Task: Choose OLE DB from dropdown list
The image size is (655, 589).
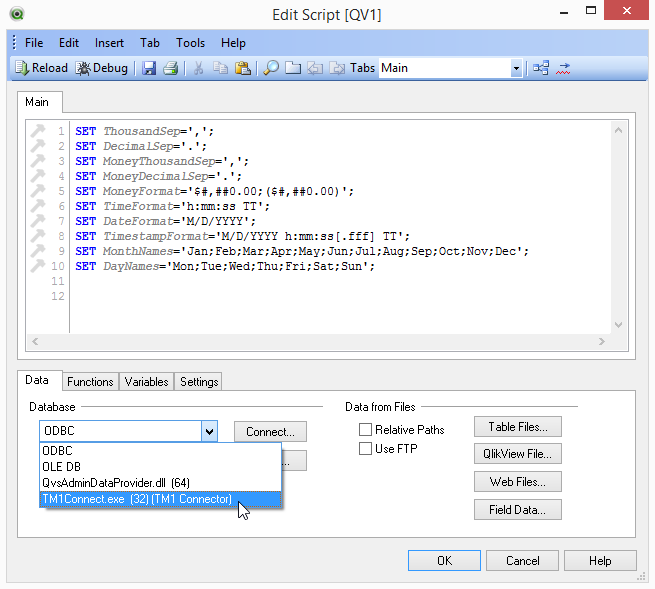Action: [160, 467]
